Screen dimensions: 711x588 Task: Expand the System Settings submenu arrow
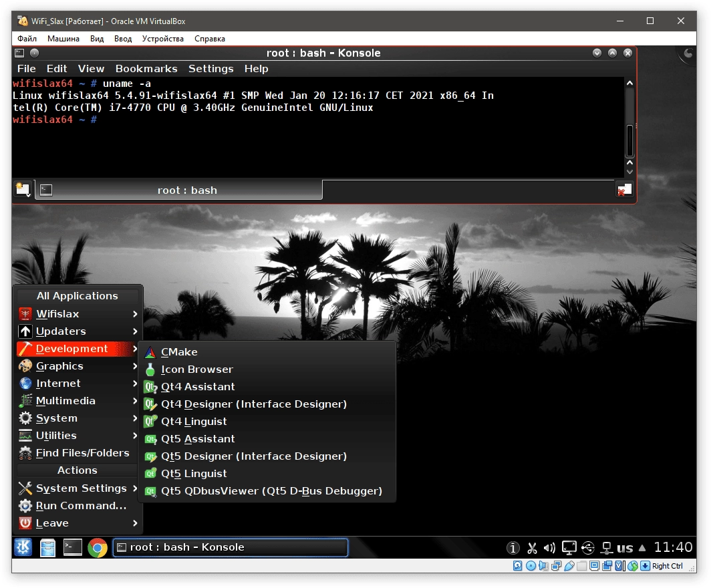(x=135, y=488)
